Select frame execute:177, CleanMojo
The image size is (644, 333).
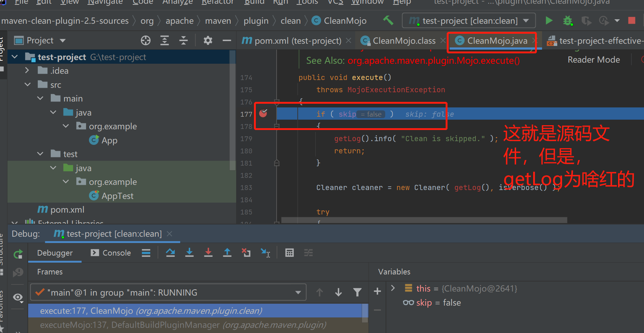tap(195, 311)
